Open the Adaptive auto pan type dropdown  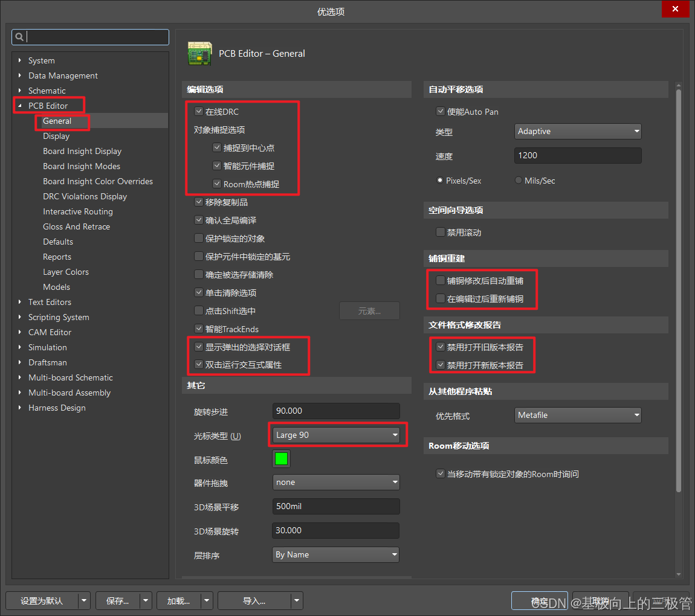578,132
